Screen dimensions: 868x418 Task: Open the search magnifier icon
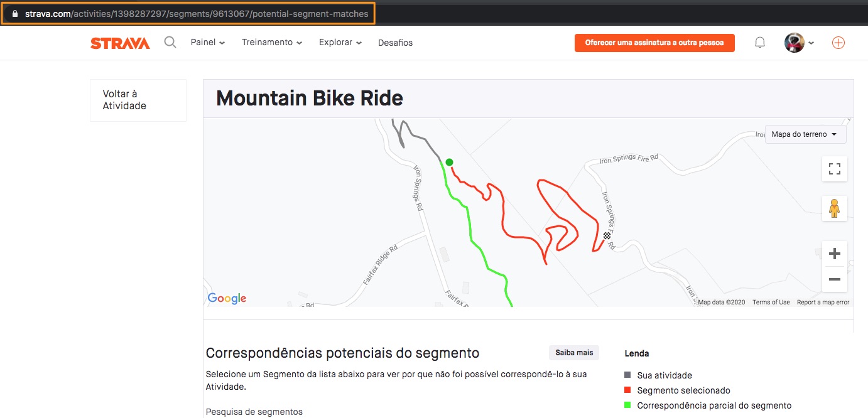tap(170, 43)
